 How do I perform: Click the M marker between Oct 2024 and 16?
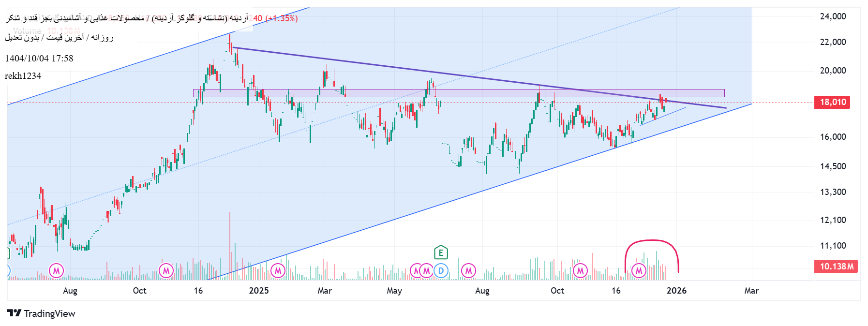click(x=166, y=271)
